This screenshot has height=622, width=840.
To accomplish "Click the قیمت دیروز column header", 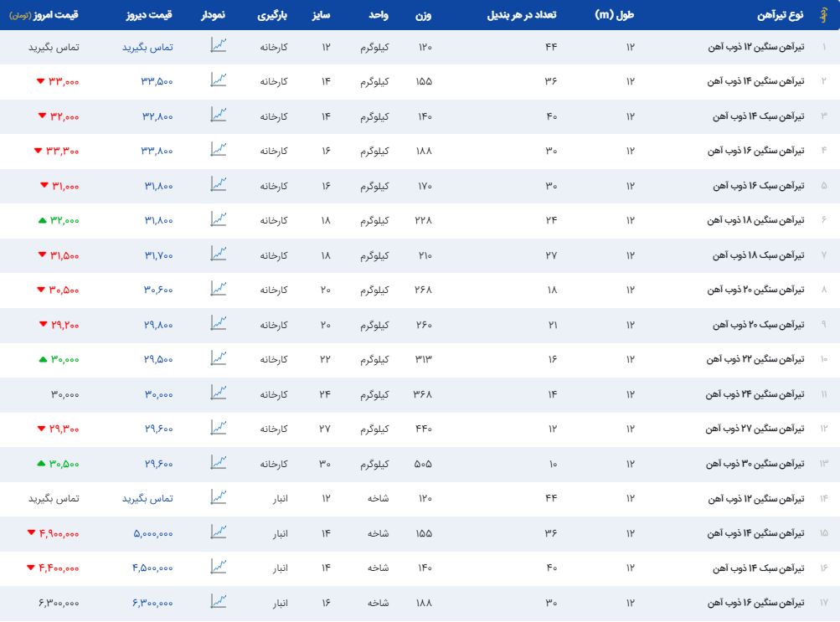I will pyautogui.click(x=148, y=16).
